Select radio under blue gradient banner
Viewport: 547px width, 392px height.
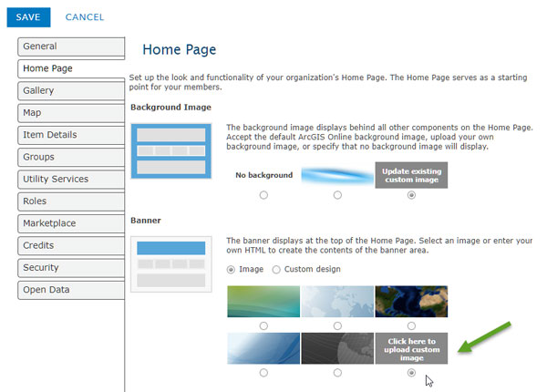(263, 373)
